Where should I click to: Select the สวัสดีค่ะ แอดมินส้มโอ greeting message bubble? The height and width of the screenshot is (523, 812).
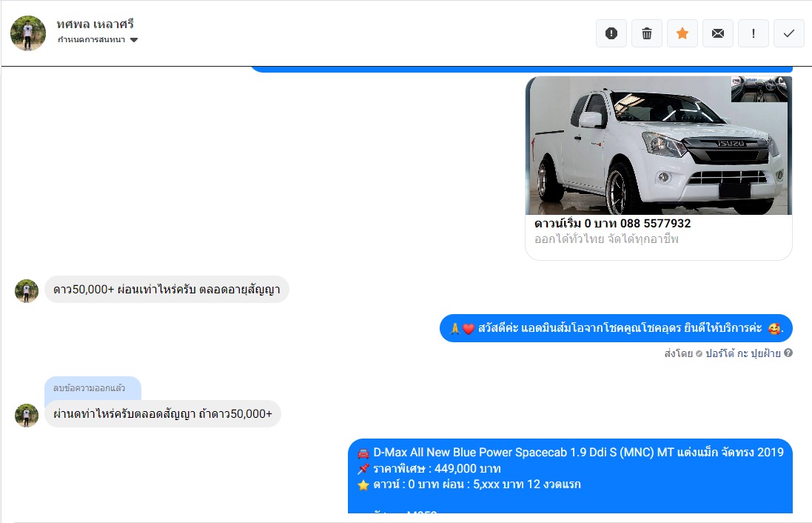[x=617, y=328]
